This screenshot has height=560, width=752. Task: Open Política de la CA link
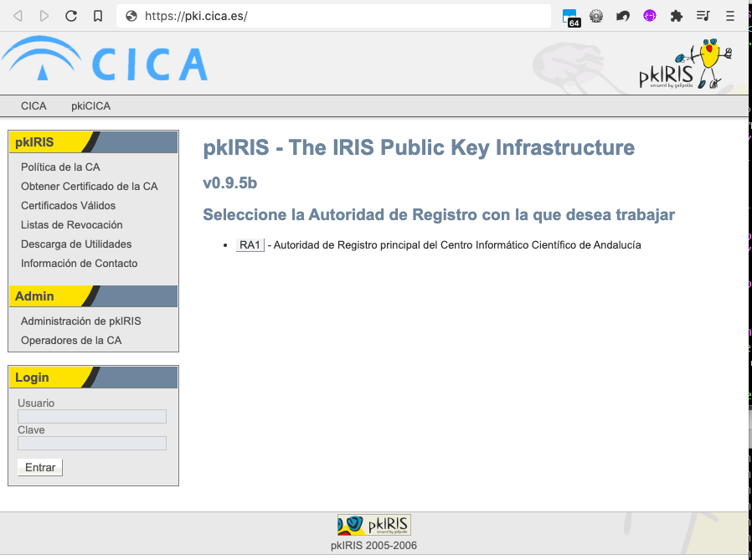[x=60, y=167]
